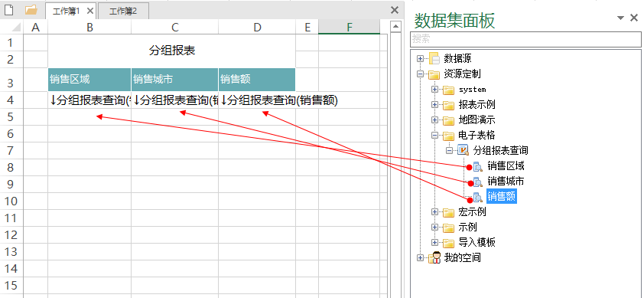Open file using the folder icon
Image resolution: width=644 pixels, height=298 pixels.
(x=31, y=10)
